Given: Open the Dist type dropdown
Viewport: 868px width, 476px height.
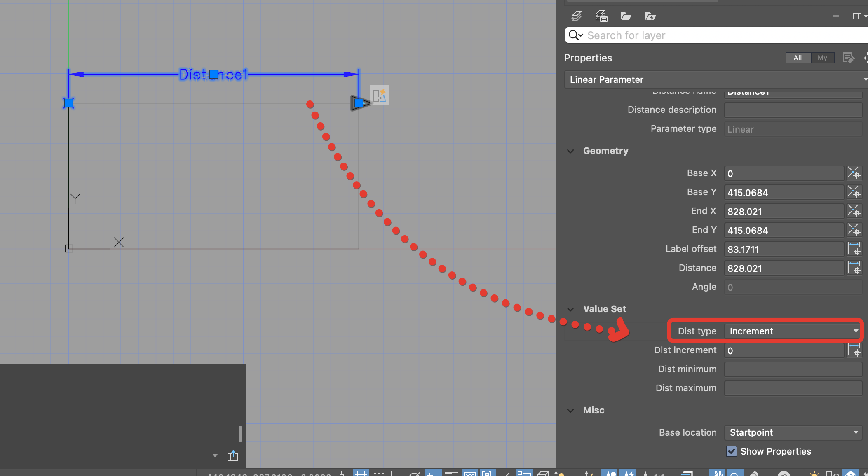Looking at the screenshot, I should point(793,331).
